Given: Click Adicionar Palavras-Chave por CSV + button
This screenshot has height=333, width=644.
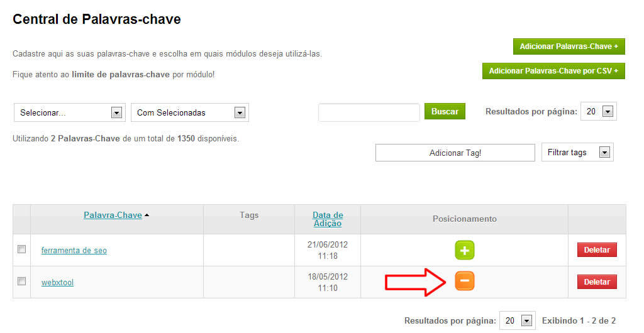Looking at the screenshot, I should pyautogui.click(x=553, y=71).
